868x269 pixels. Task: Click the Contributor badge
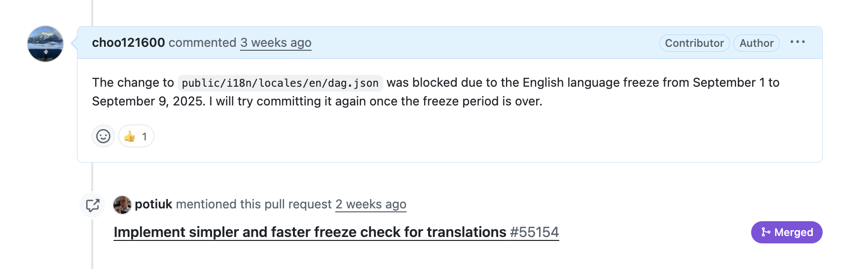694,43
